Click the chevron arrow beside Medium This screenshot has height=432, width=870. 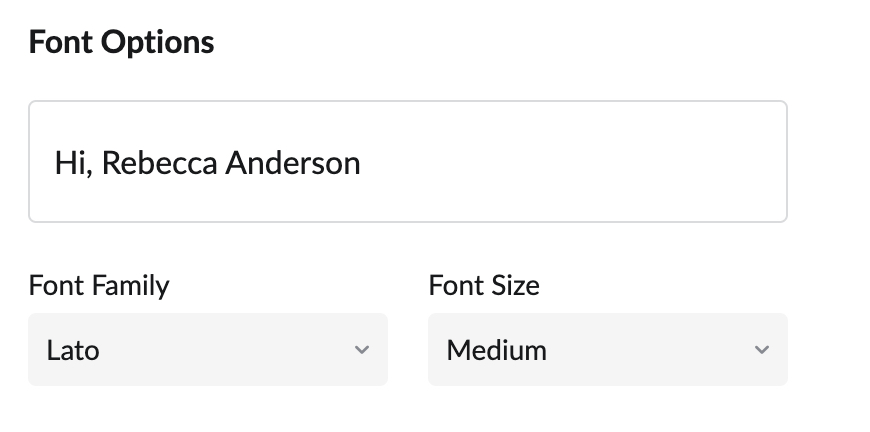click(x=762, y=350)
